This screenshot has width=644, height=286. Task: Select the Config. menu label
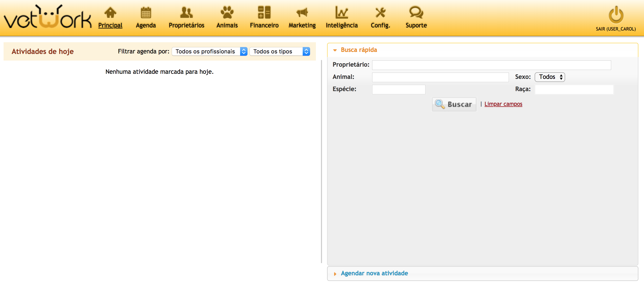click(x=380, y=25)
